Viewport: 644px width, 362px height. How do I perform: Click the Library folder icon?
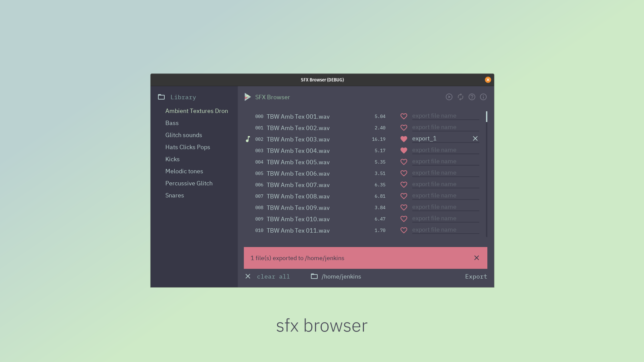click(x=161, y=97)
